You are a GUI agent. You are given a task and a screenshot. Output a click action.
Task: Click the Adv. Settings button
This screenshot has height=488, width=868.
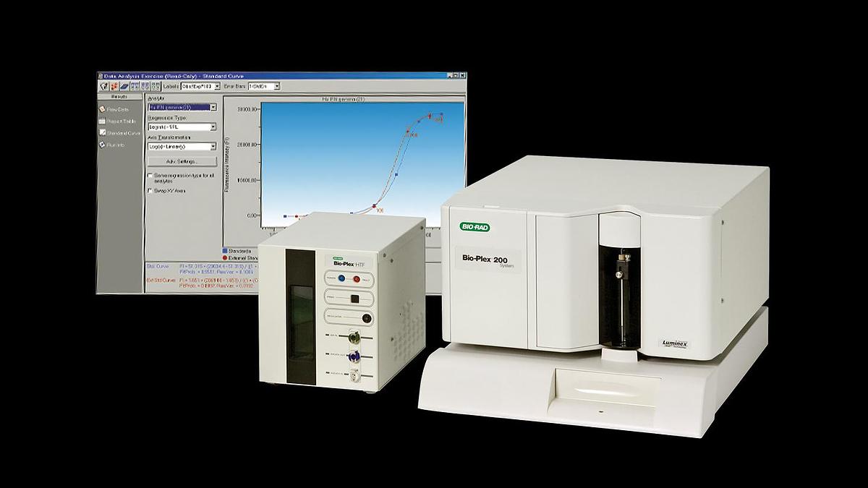pyautogui.click(x=182, y=162)
